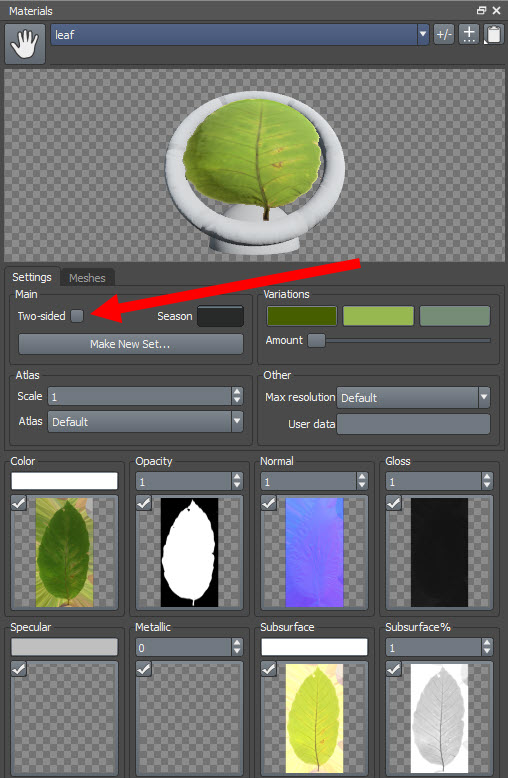The image size is (508, 778).
Task: Click the Subsurface% value field
Action: point(434,648)
